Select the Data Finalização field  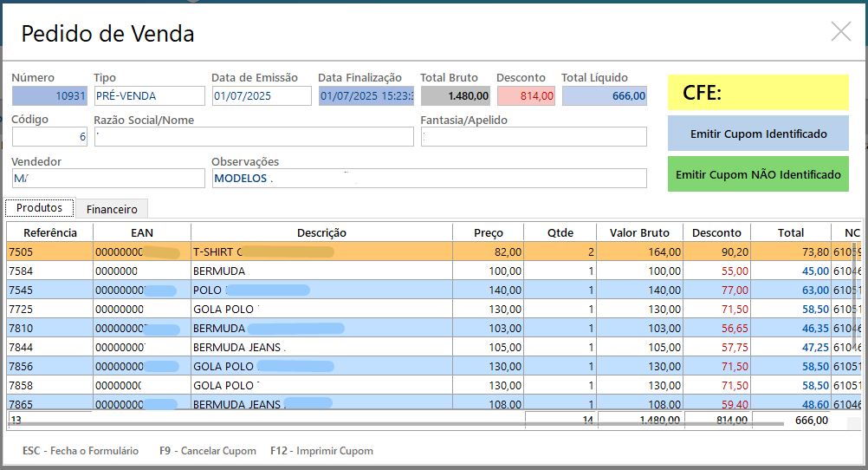(x=366, y=95)
